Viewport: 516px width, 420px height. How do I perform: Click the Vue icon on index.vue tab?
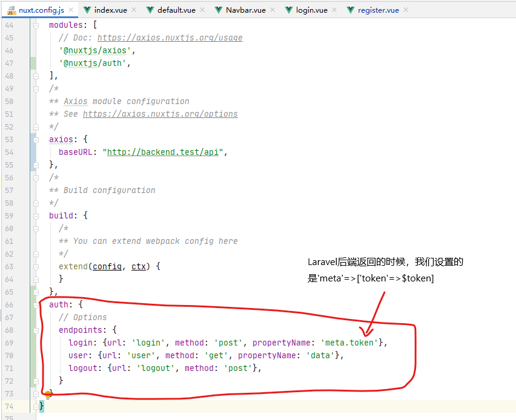87,10
